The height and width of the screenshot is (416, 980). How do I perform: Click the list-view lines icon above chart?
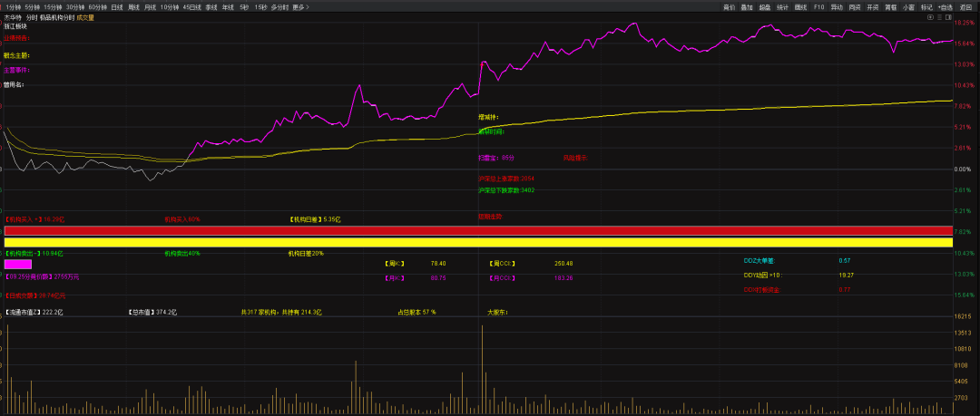coord(939,17)
